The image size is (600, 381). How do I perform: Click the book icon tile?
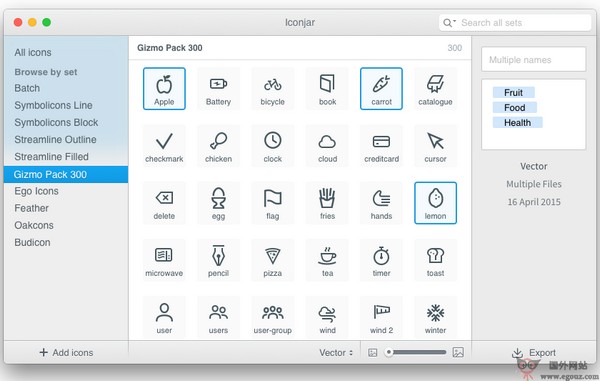327,89
